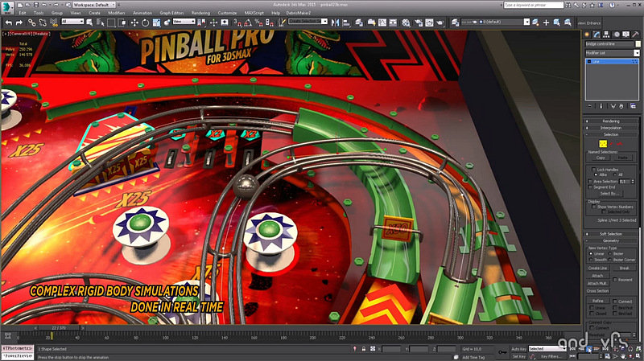Open the Utilities command panel tab
This screenshot has height=361, width=644.
[x=635, y=35]
